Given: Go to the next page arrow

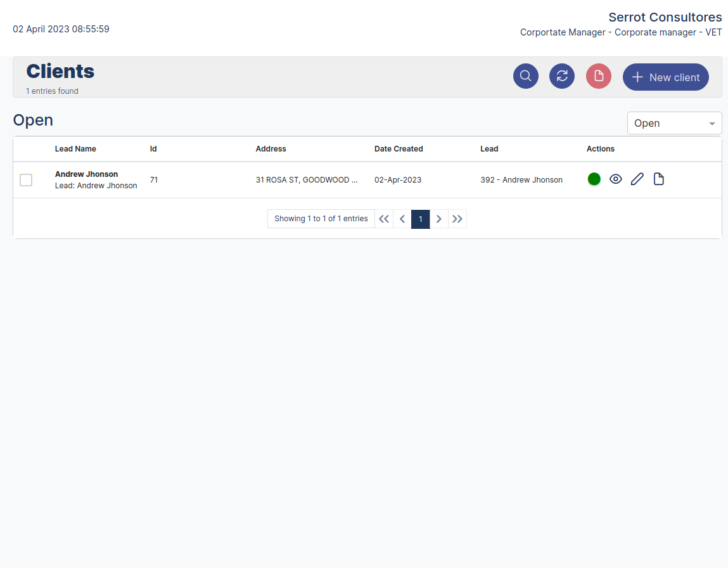Looking at the screenshot, I should 438,219.
